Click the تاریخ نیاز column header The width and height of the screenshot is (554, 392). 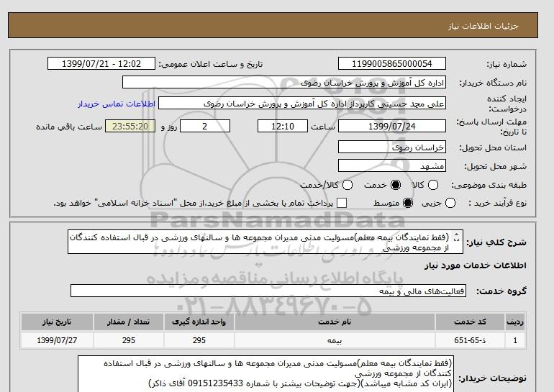(57, 322)
